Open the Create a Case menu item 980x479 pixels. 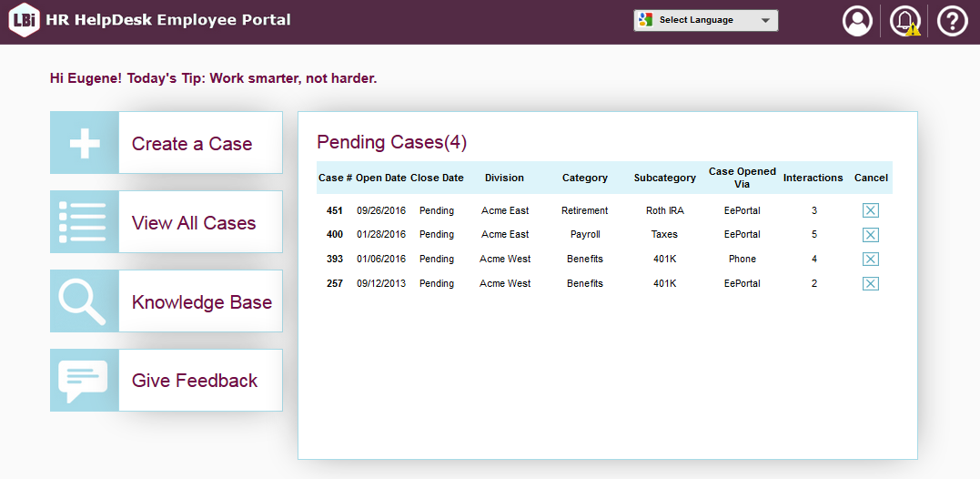coord(192,144)
